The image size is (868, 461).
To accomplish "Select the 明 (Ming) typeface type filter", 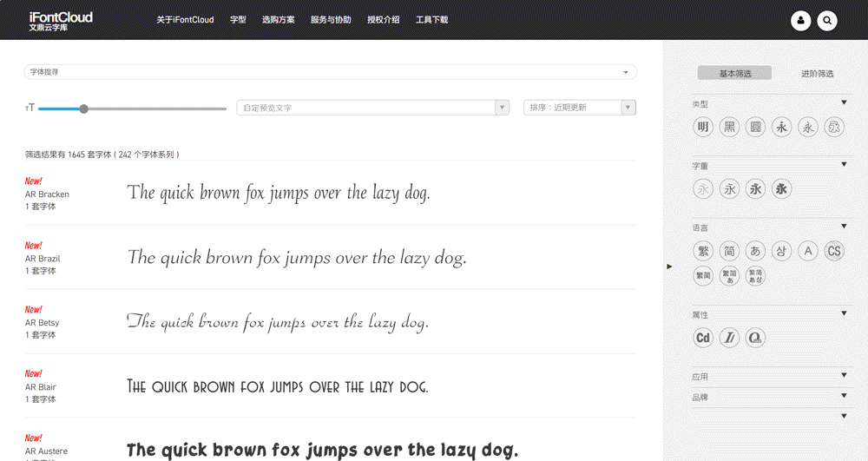I will (x=703, y=128).
